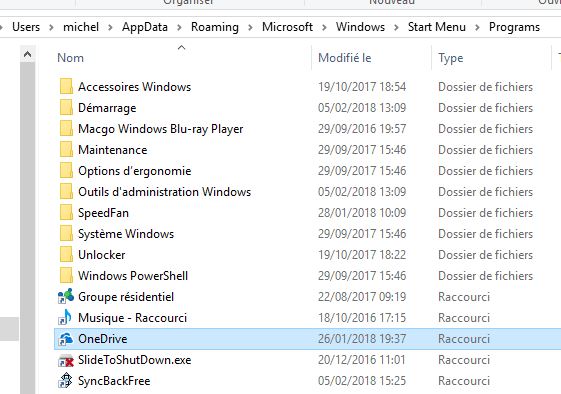The image size is (561, 394).
Task: Click the date 26/01/2018 19:37
Action: (362, 339)
